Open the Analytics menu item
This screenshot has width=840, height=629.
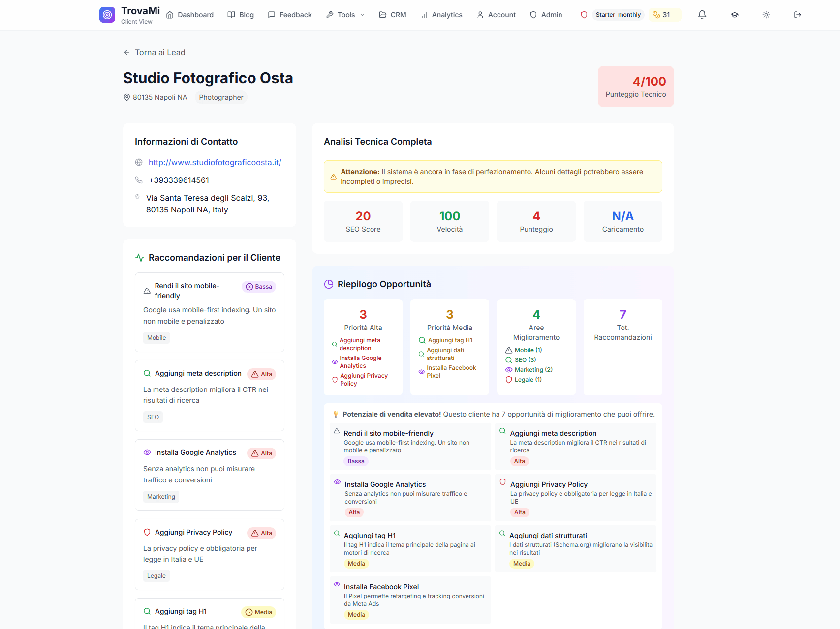(441, 15)
